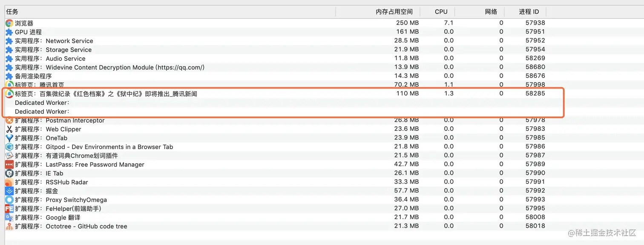The image size is (644, 245).
Task: Select 扩展程序: Google 翻译 row
Action: pos(48,217)
